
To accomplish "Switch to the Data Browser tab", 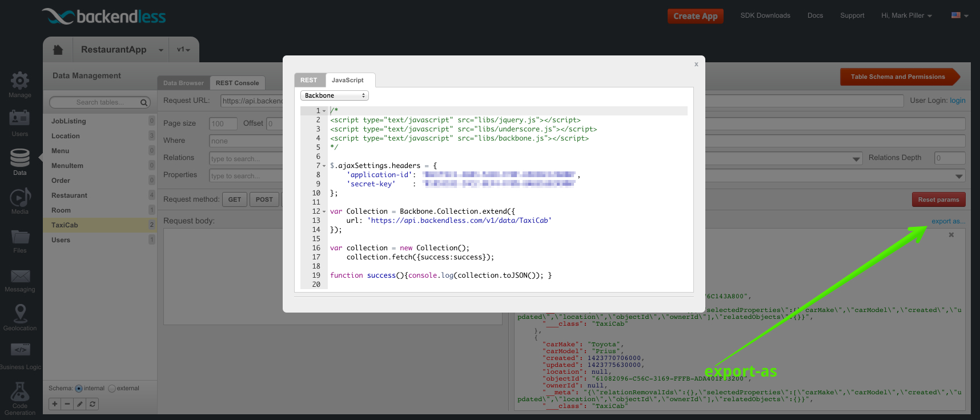I will pyautogui.click(x=183, y=83).
